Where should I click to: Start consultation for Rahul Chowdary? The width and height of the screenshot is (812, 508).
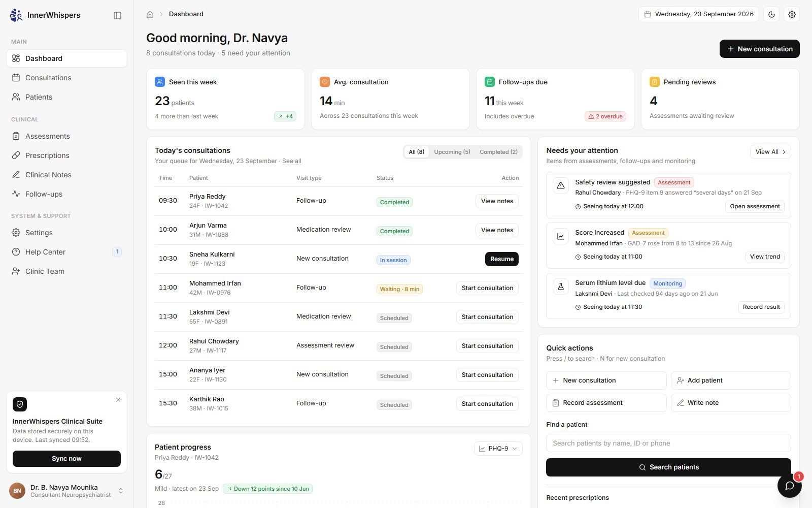coord(487,346)
